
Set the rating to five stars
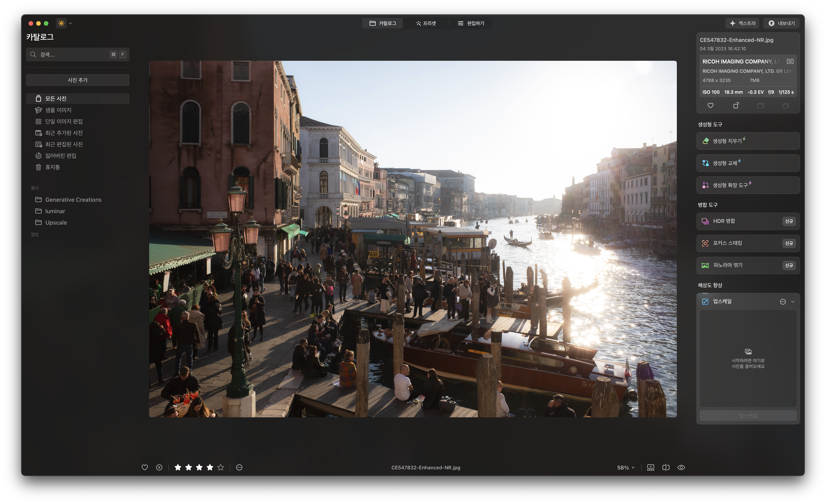(221, 467)
